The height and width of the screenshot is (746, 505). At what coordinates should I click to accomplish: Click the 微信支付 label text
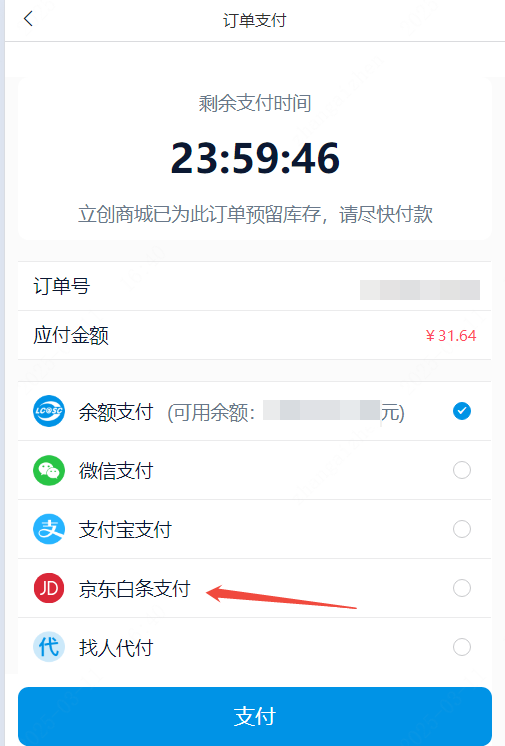tap(116, 471)
